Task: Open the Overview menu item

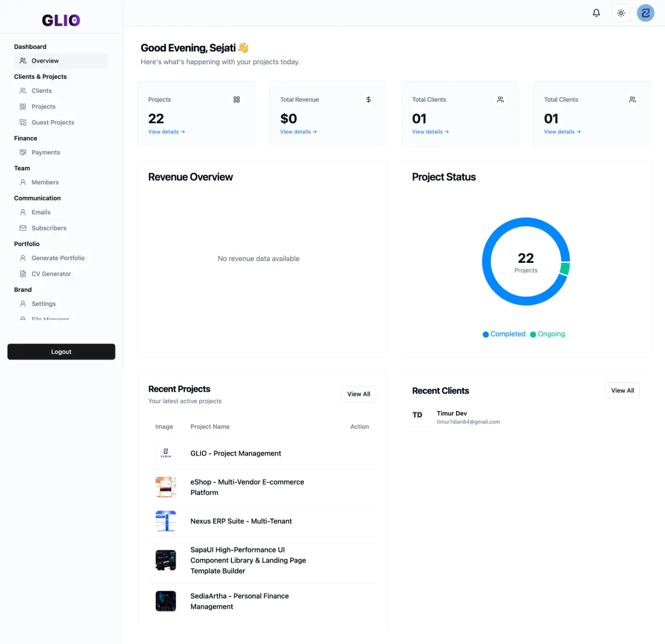Action: point(61,61)
